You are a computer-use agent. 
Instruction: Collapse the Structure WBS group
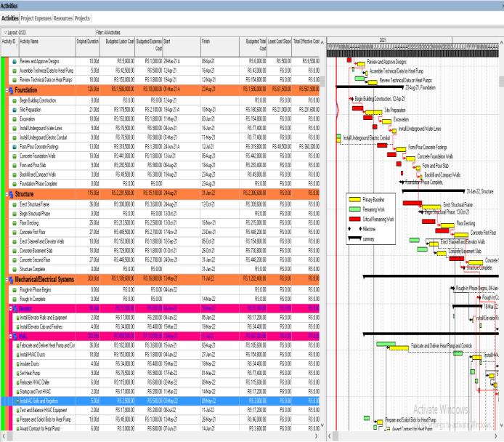(x=7, y=194)
